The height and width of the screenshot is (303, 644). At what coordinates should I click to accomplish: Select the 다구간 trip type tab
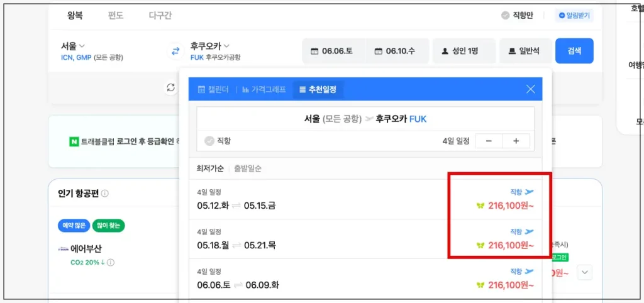point(160,16)
